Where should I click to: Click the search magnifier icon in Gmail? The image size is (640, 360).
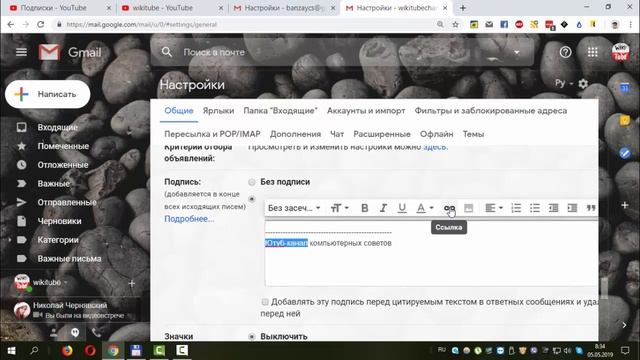(167, 52)
